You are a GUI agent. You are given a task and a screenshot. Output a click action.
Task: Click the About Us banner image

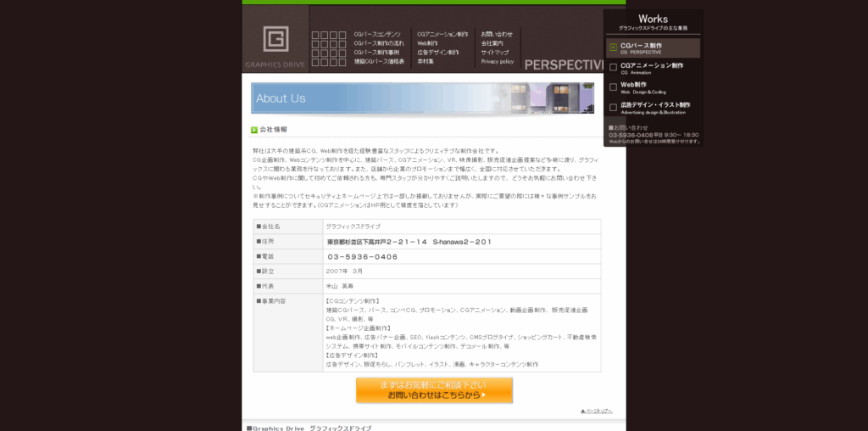422,98
